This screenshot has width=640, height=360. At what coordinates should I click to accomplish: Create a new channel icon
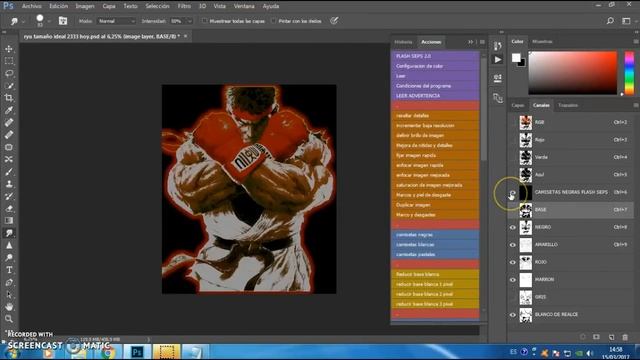tap(611, 337)
